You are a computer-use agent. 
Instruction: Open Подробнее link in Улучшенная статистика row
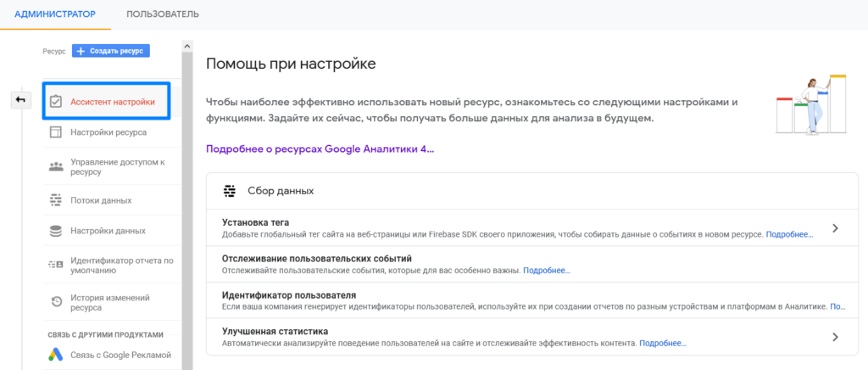(663, 344)
